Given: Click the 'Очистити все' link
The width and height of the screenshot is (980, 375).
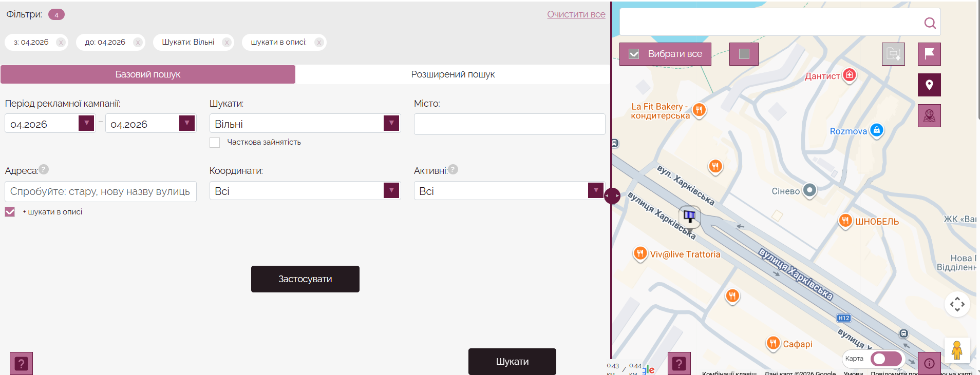Looking at the screenshot, I should [x=576, y=14].
